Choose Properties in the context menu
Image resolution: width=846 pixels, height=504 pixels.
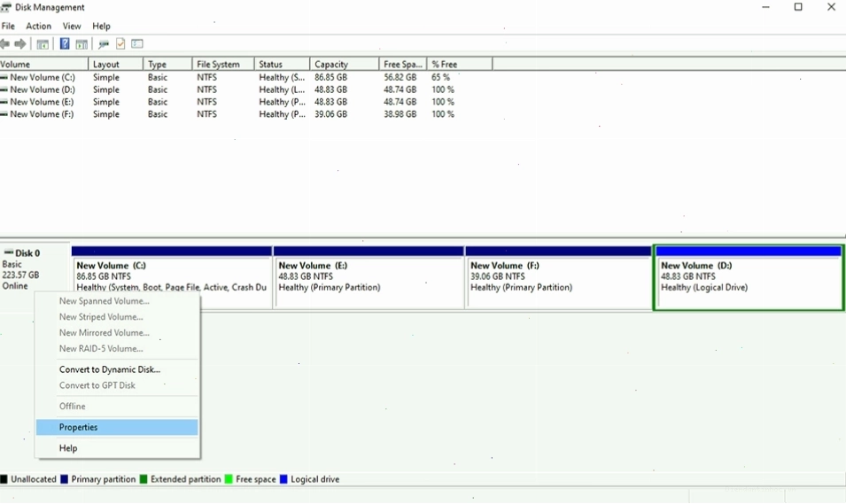pyautogui.click(x=117, y=427)
